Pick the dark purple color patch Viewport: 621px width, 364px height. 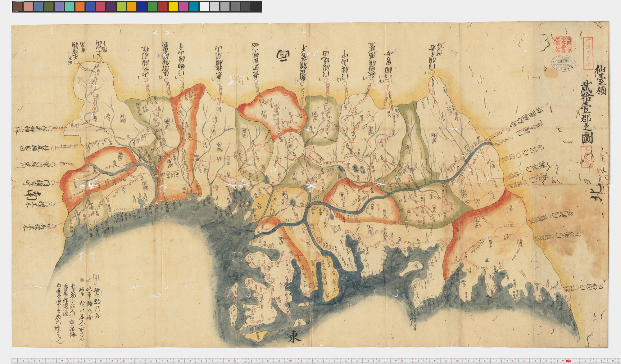pos(111,7)
